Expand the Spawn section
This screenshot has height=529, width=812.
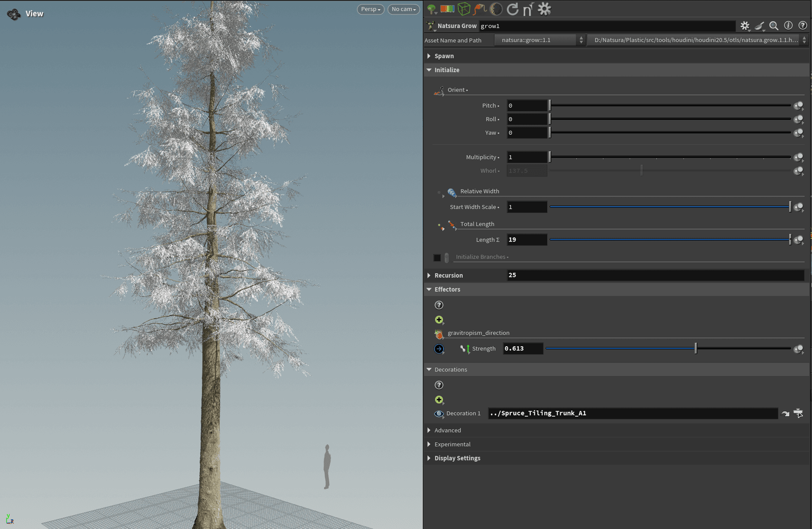coord(429,55)
